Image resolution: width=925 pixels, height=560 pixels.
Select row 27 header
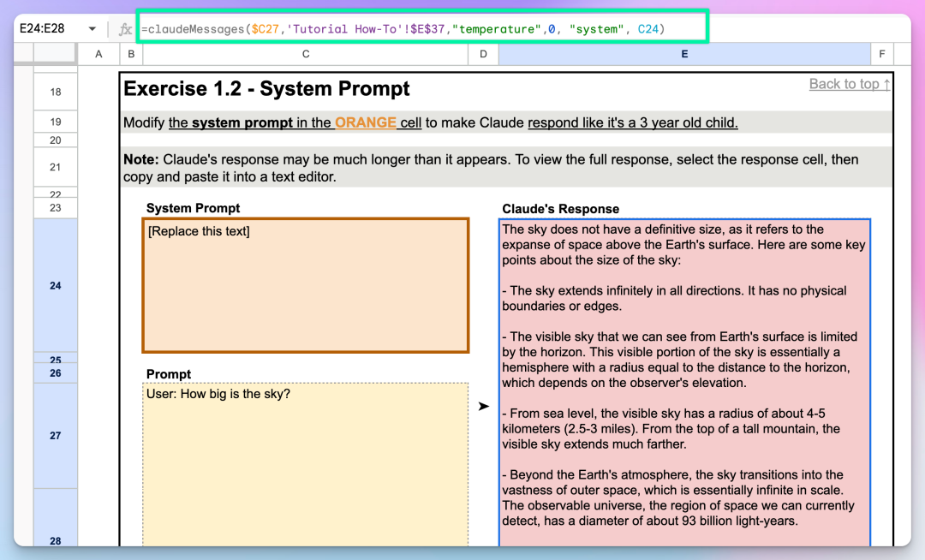tap(56, 435)
